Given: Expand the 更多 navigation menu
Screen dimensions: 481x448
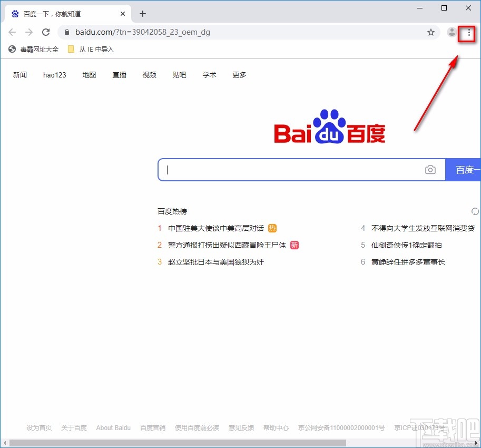Looking at the screenshot, I should (x=239, y=75).
